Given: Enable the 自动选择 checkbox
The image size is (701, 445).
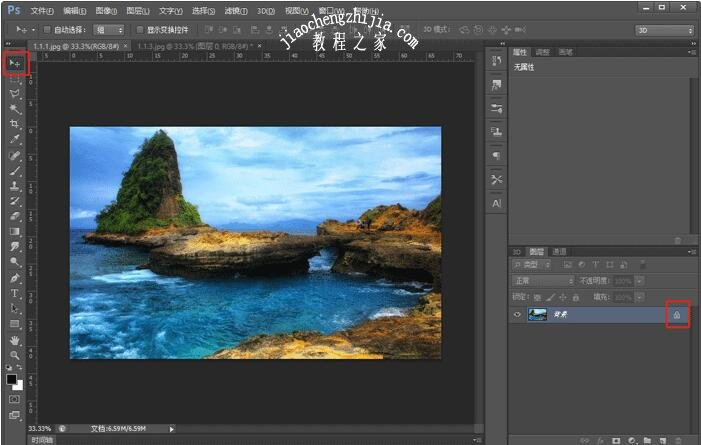Looking at the screenshot, I should pos(49,30).
